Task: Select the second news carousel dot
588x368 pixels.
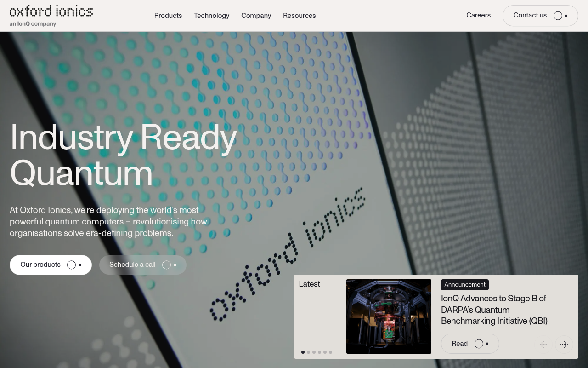Action: (308, 352)
